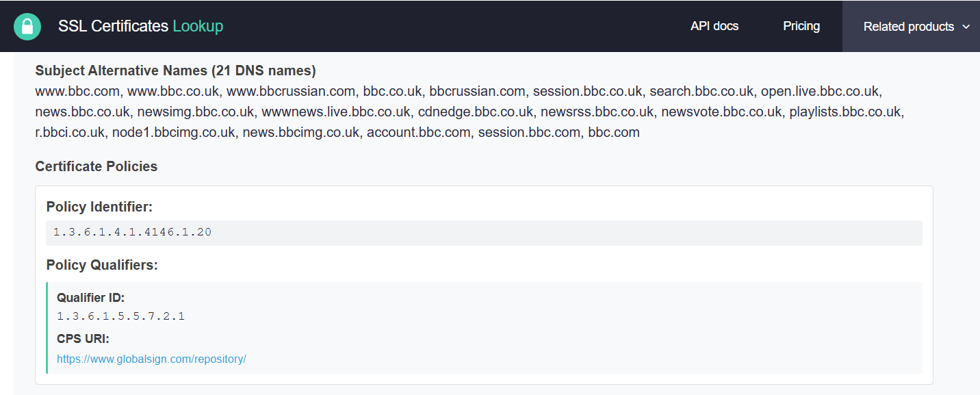Click the chevron next to Related products
Screen dimensions: 980x395
[966, 27]
